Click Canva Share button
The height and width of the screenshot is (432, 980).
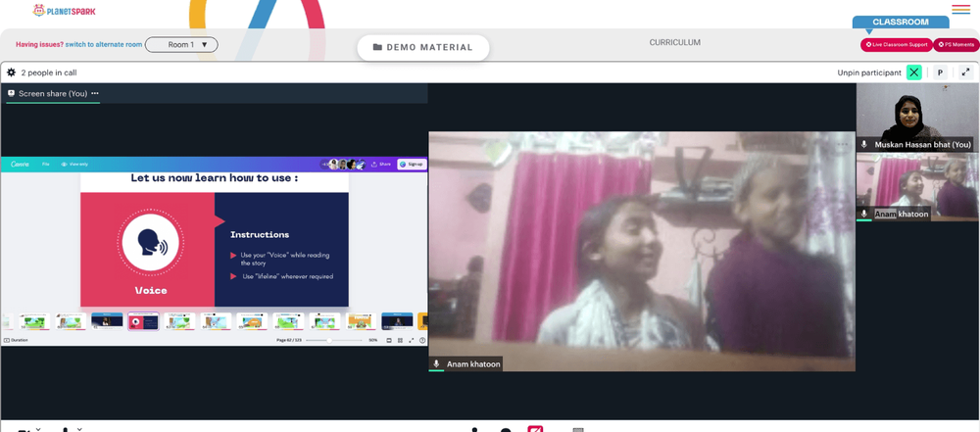coord(381,164)
